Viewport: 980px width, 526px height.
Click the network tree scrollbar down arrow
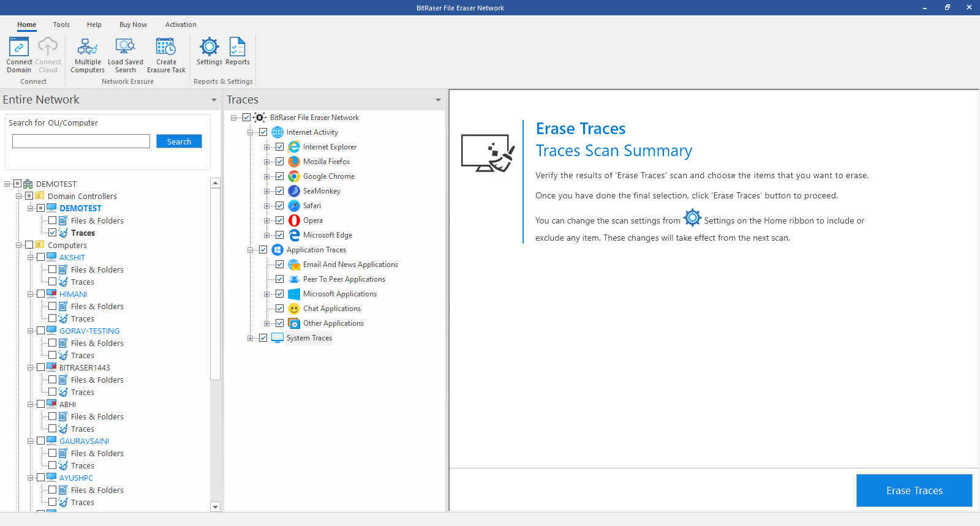pyautogui.click(x=215, y=506)
